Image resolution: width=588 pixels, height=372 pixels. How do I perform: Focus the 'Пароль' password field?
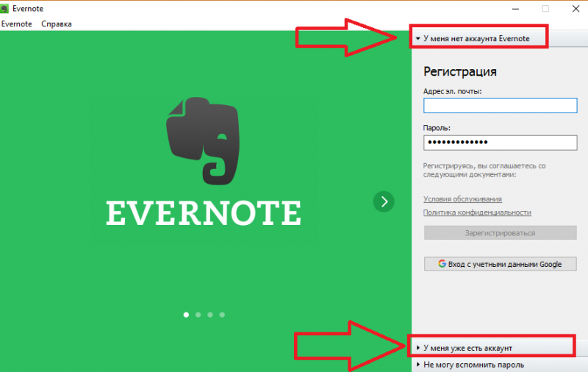(x=500, y=143)
